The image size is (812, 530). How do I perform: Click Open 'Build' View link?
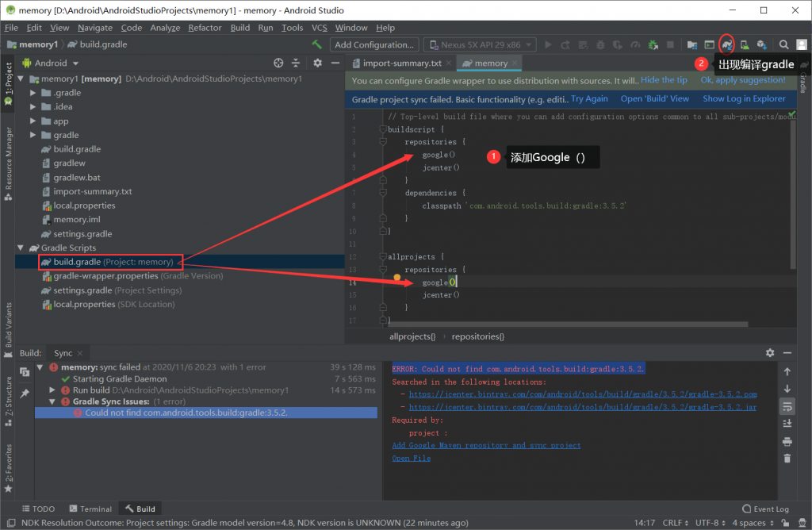coord(654,99)
